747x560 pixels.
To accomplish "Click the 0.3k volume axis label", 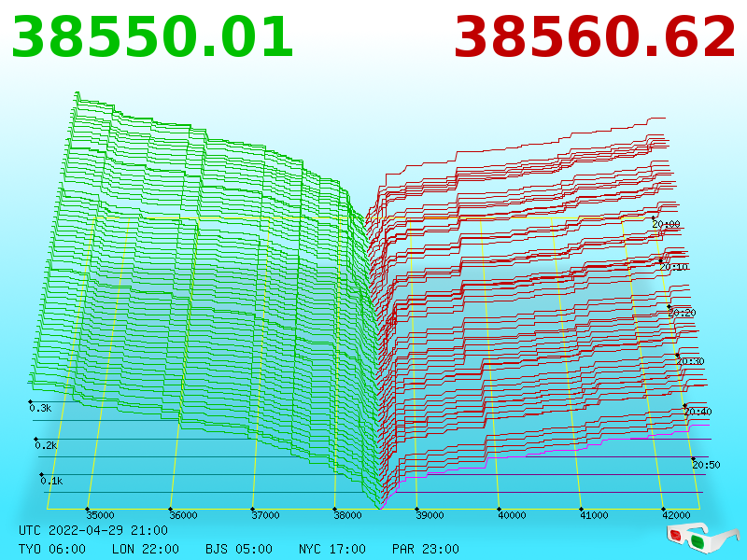I will tap(40, 408).
